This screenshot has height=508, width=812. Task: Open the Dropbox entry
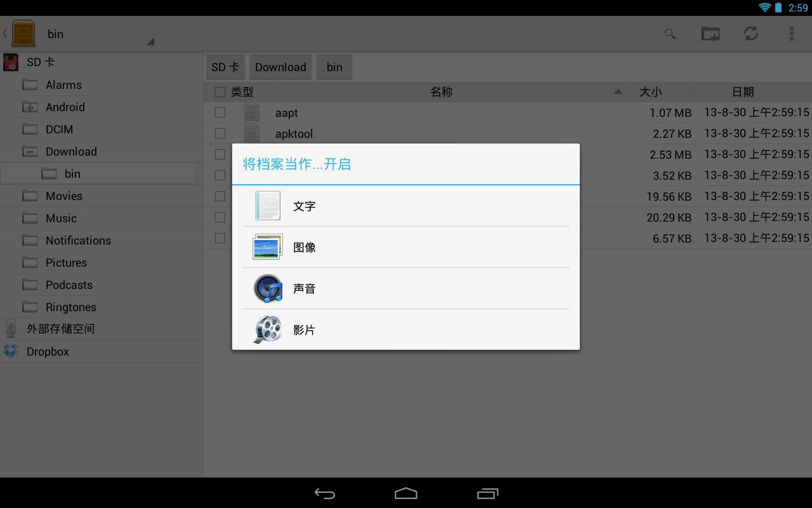tap(101, 351)
